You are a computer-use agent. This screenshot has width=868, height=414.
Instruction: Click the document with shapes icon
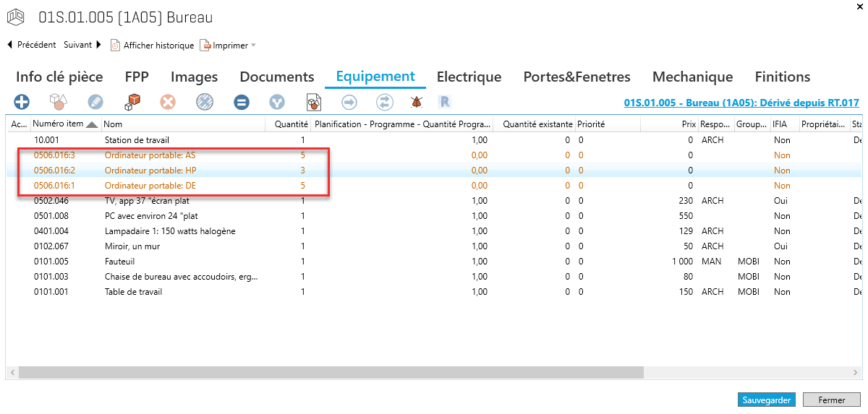pyautogui.click(x=314, y=102)
